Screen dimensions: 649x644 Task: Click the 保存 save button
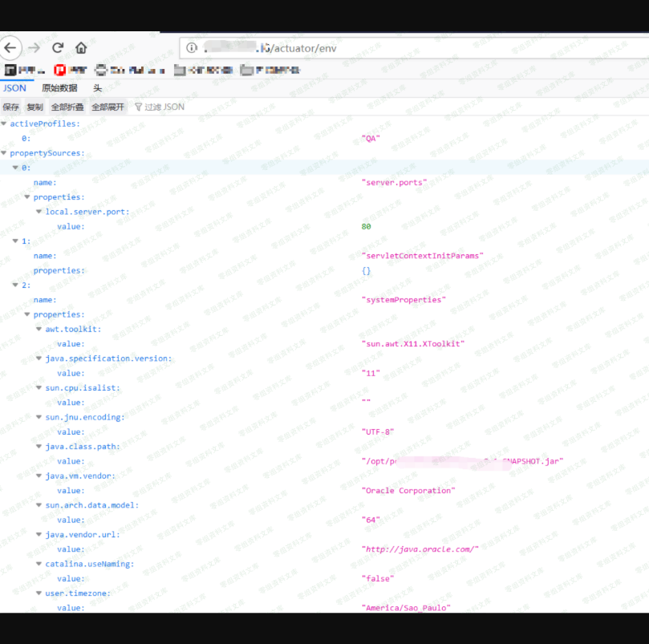11,107
